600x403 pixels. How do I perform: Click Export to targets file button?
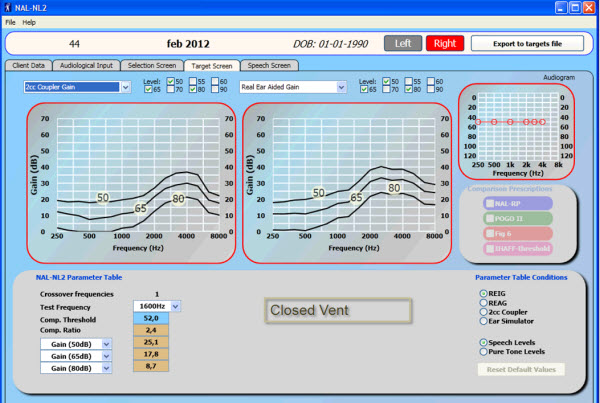click(x=527, y=44)
